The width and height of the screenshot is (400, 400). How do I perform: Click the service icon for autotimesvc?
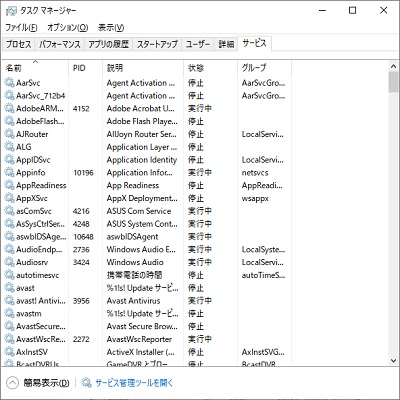(9, 275)
